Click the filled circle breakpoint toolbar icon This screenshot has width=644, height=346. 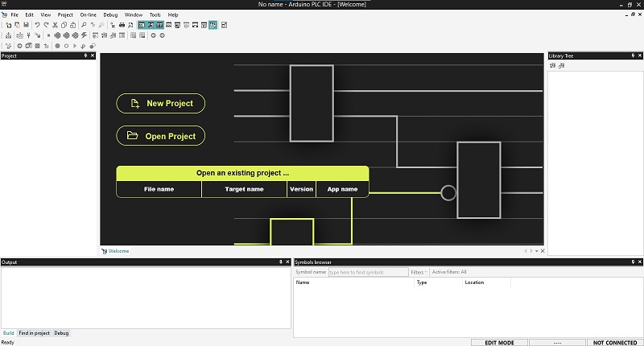point(57,46)
